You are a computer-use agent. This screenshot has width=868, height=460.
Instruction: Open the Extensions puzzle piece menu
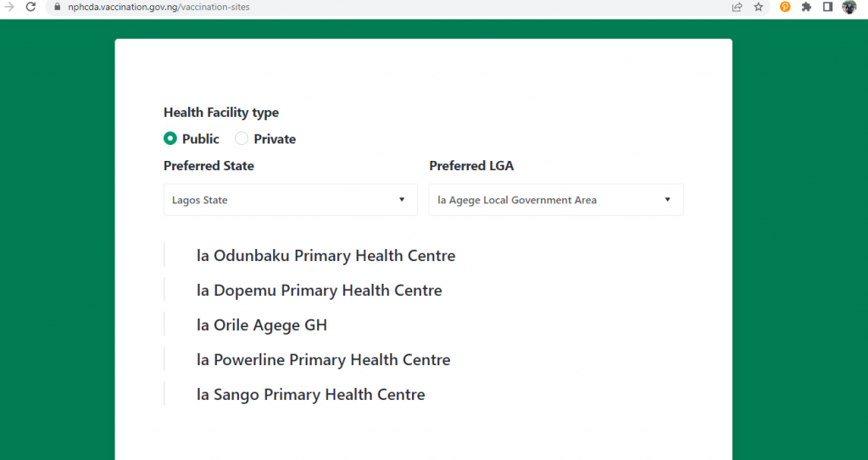(x=807, y=7)
